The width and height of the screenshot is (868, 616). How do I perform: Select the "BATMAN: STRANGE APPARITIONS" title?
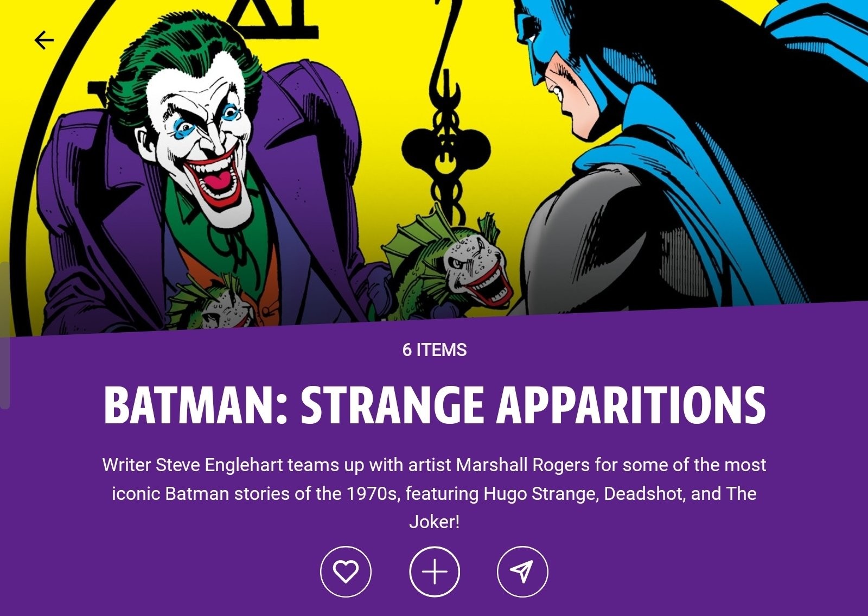tap(434, 405)
